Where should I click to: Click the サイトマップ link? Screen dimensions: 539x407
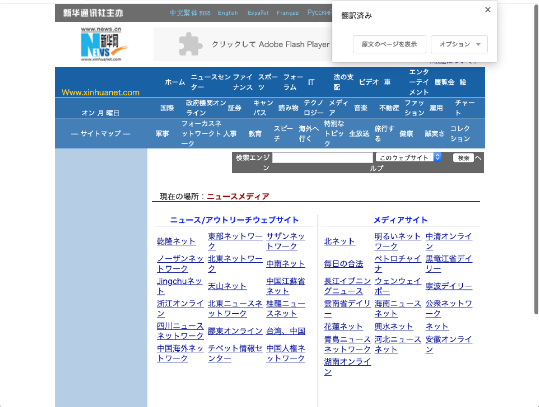pos(101,133)
